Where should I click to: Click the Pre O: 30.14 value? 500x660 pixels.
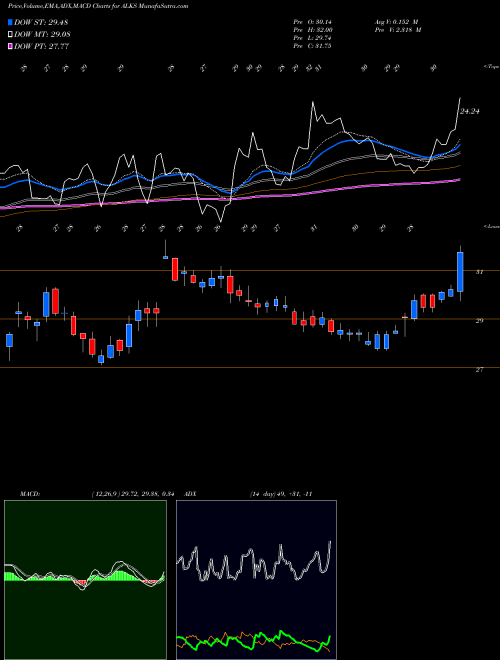(313, 22)
